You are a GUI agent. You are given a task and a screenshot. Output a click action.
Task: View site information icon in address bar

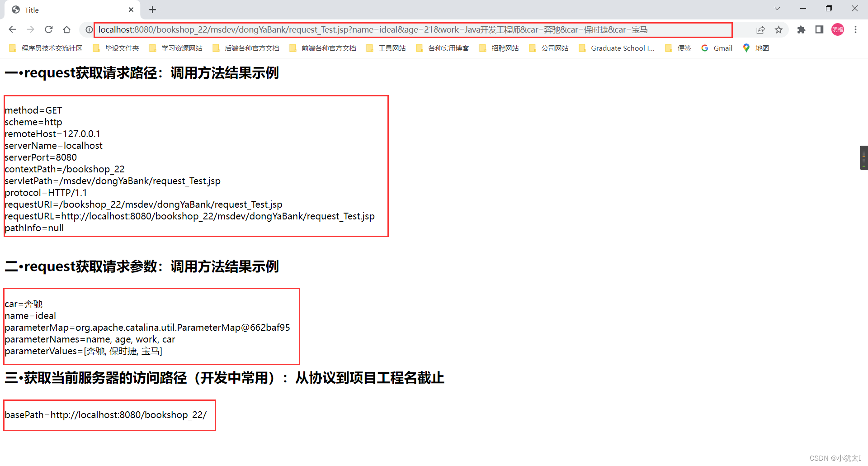pos(89,30)
